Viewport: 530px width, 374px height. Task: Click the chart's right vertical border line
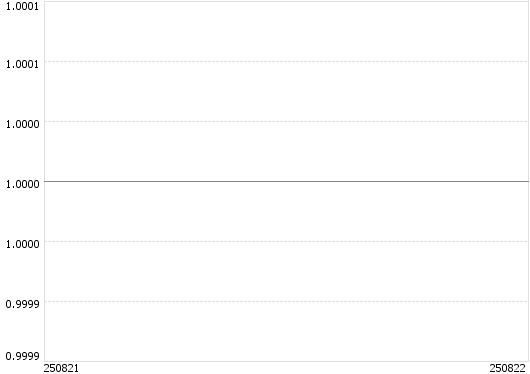pyautogui.click(x=528, y=182)
